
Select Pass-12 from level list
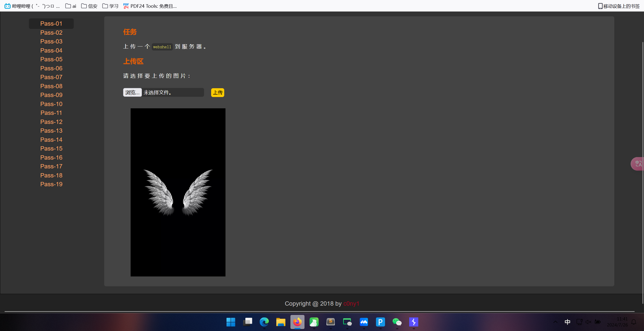coord(51,122)
